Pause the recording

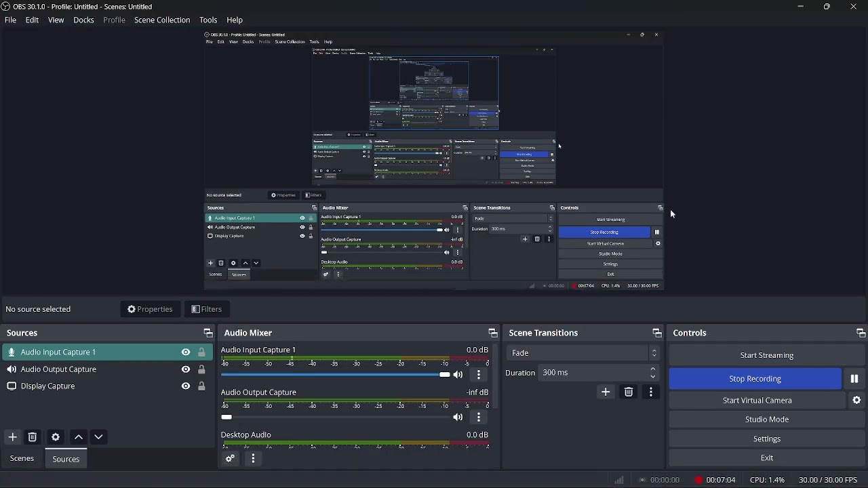[854, 379]
